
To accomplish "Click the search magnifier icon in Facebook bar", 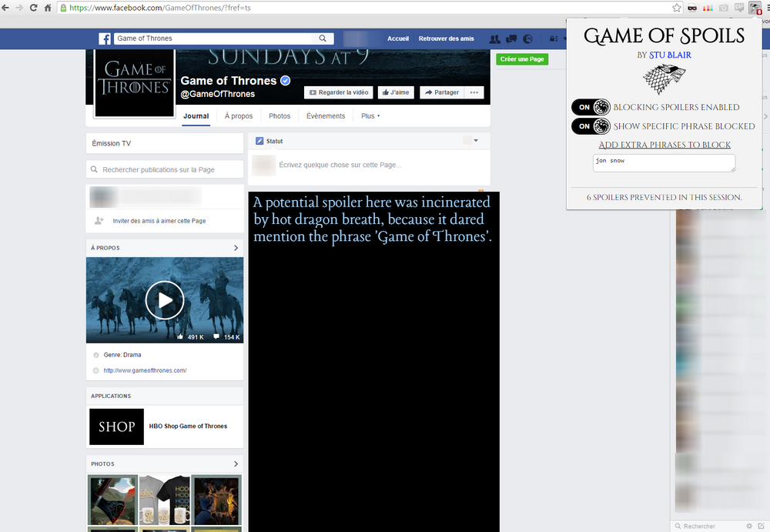I will [x=323, y=38].
